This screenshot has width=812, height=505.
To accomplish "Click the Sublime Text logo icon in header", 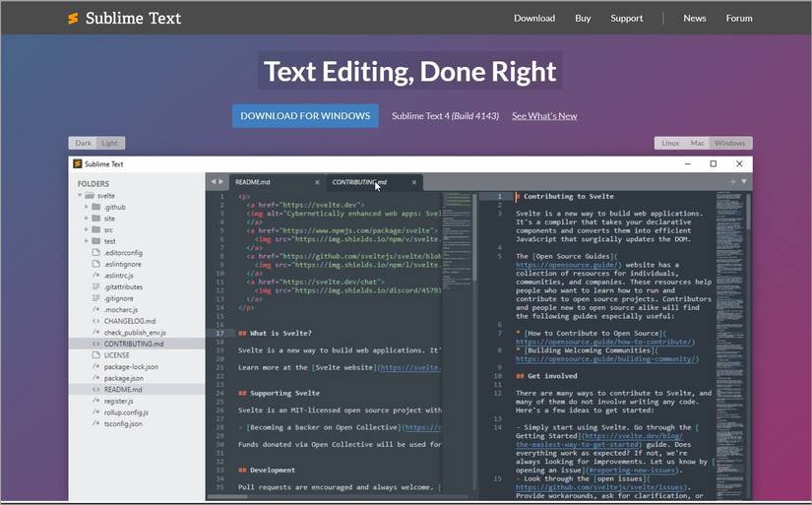I will click(73, 18).
